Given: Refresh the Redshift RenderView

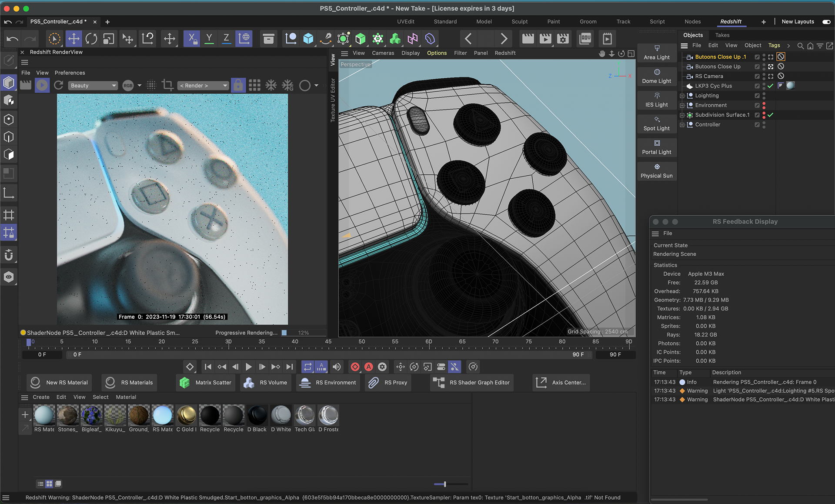Looking at the screenshot, I should 59,85.
